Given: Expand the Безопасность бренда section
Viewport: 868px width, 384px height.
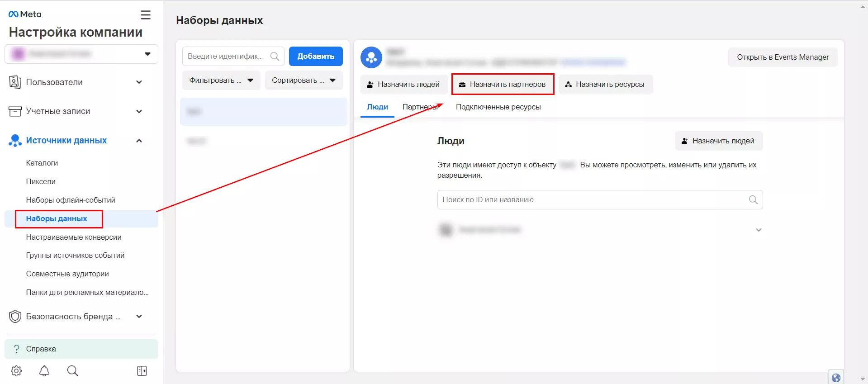Looking at the screenshot, I should 139,317.
